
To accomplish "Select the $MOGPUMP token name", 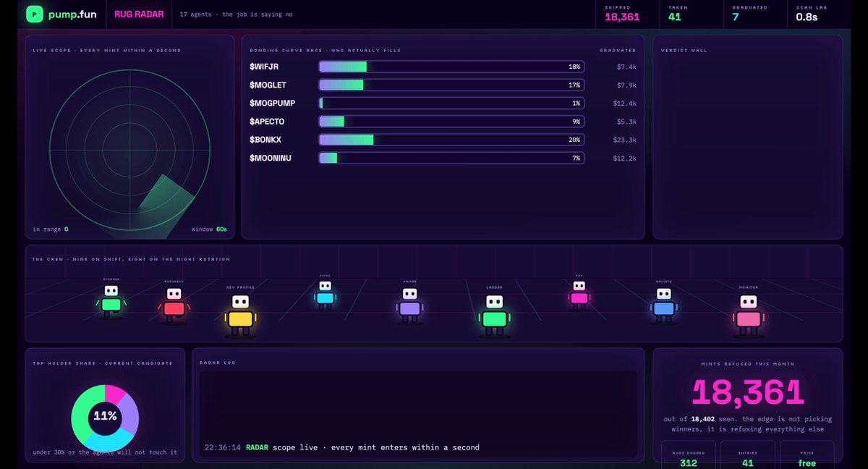I will 273,103.
